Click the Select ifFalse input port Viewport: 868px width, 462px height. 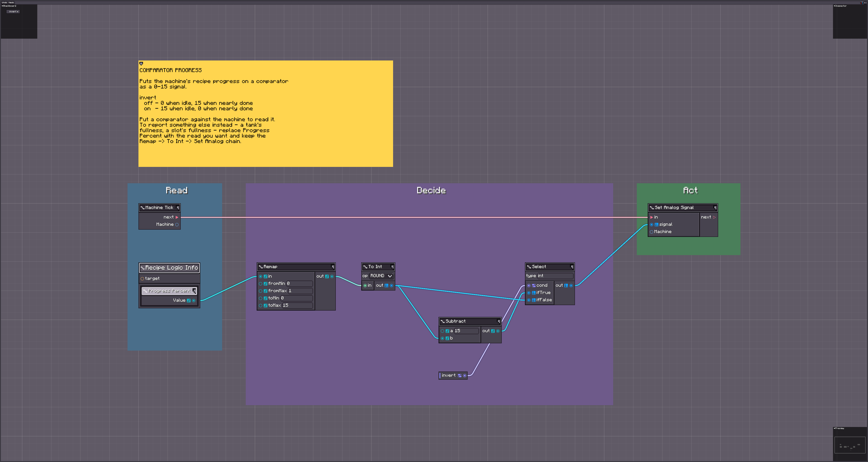(x=529, y=300)
